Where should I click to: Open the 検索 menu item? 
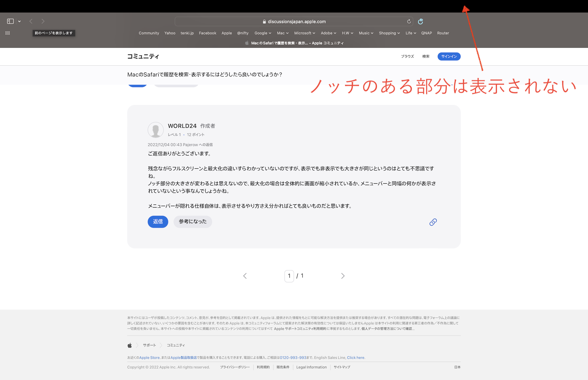coord(426,56)
